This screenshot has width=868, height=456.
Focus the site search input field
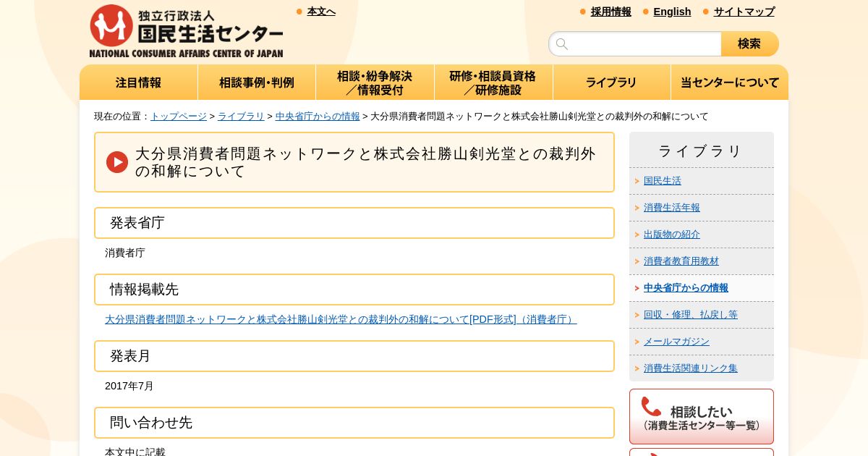(x=635, y=44)
